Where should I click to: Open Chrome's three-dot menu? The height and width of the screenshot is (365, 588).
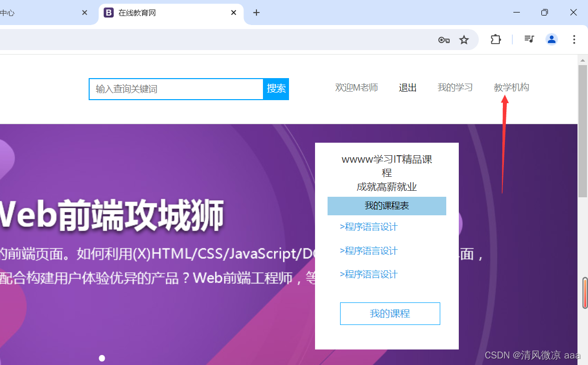coord(574,40)
